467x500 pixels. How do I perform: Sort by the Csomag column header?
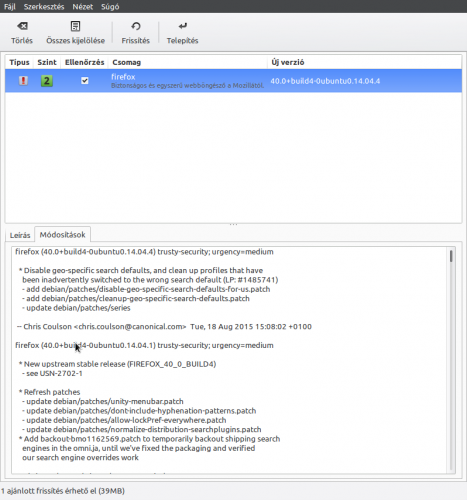click(188, 62)
